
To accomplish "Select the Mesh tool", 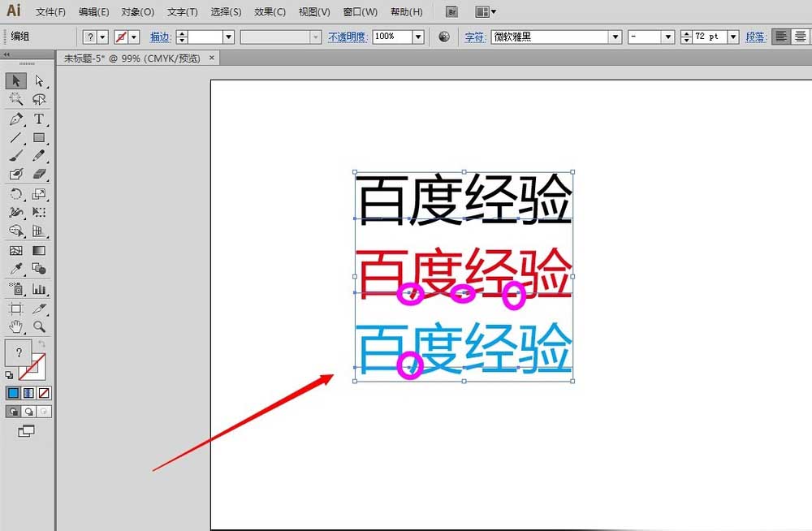I will tap(16, 251).
